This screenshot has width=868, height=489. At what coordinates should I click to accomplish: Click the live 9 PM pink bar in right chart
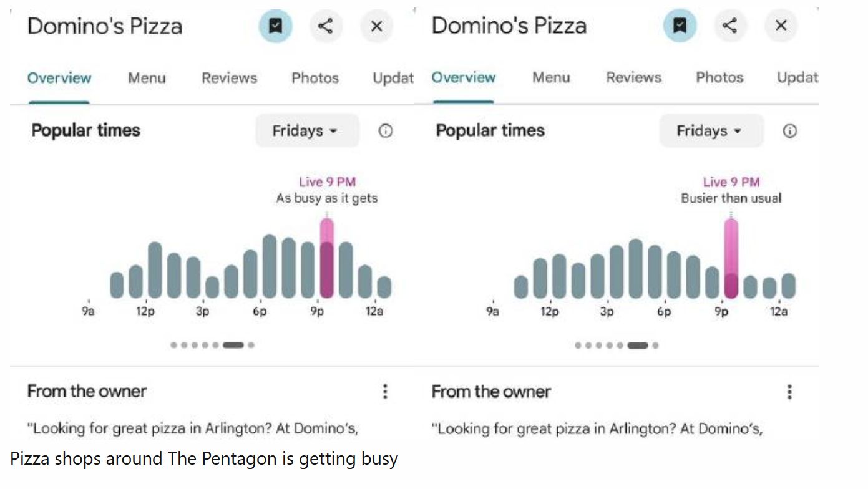731,259
